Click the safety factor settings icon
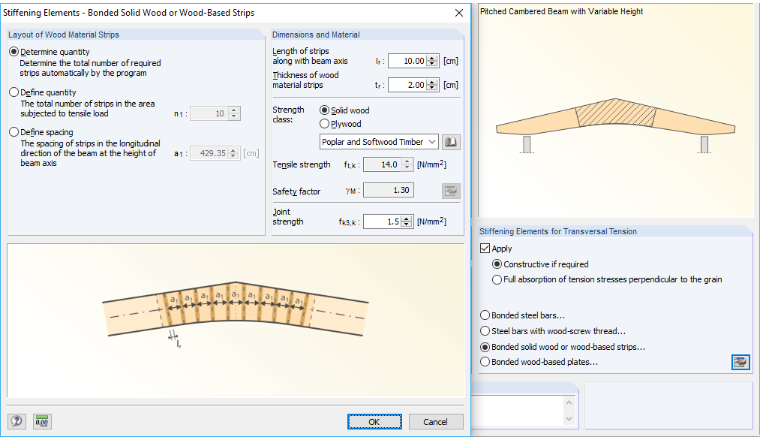The image size is (760, 440). [451, 190]
